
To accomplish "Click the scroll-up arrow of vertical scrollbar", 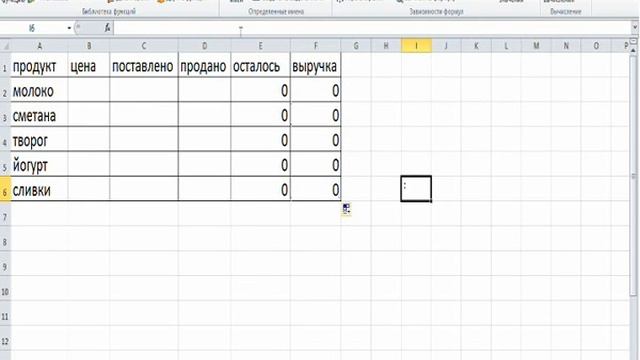I will point(634,50).
